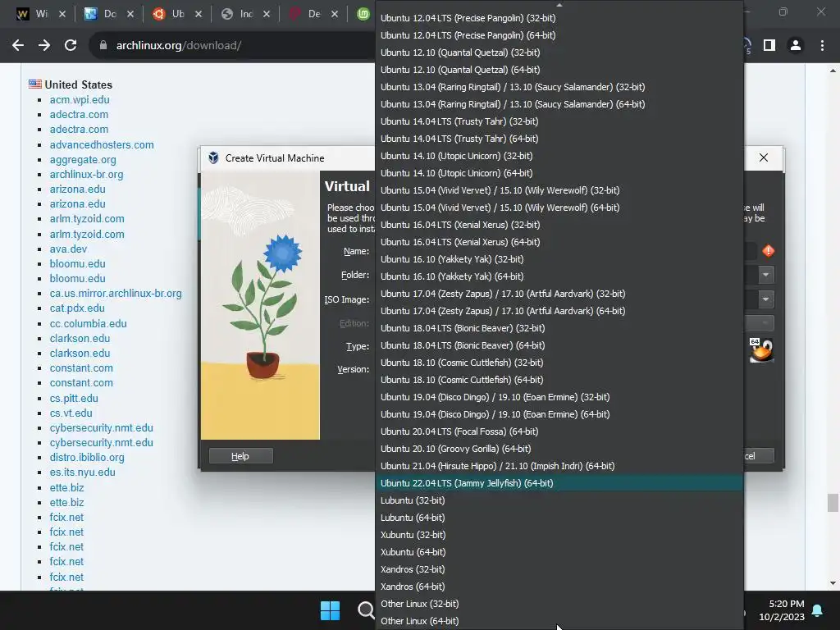Image resolution: width=840 pixels, height=630 pixels.
Task: Open the cs.pitt.edu mirror link
Action: tap(74, 398)
